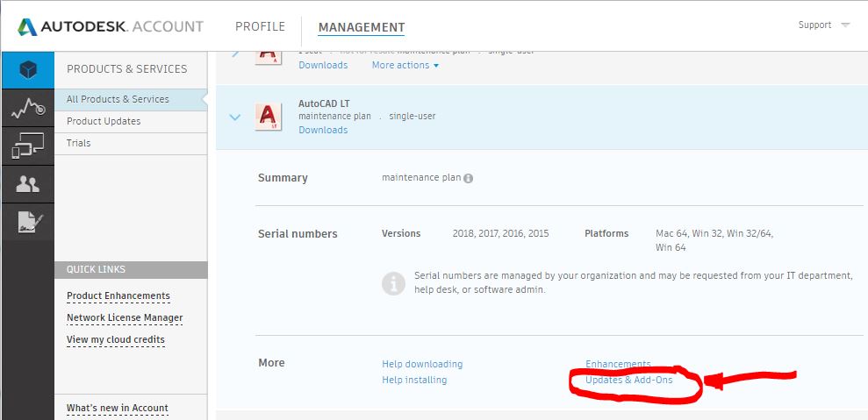Open the contracts and orders document icon
The image size is (868, 420).
pyautogui.click(x=28, y=222)
